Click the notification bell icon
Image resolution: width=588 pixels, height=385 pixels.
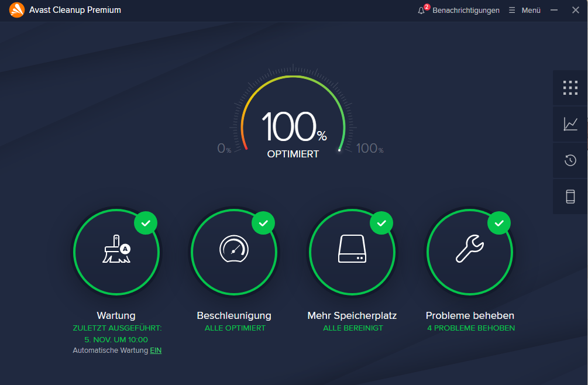pyautogui.click(x=421, y=11)
